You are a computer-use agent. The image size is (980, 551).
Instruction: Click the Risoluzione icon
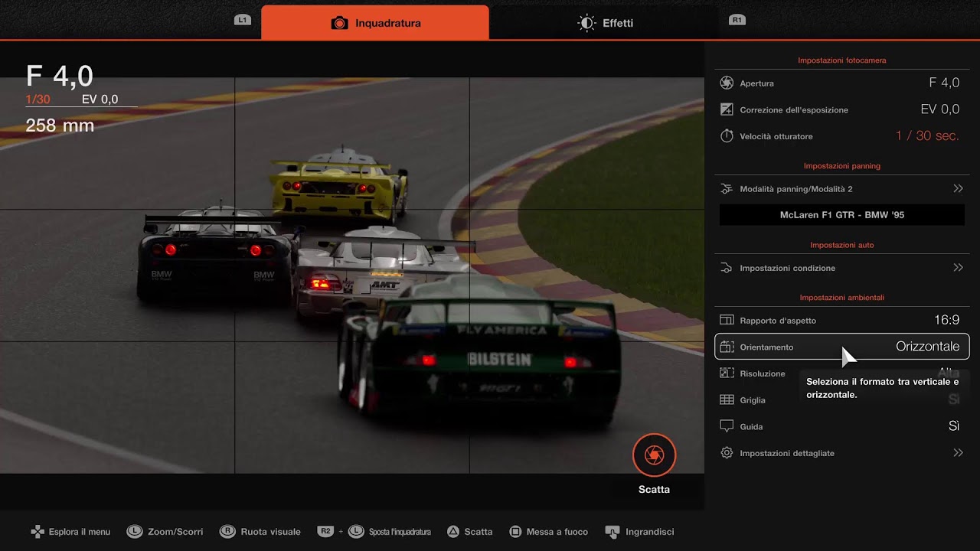727,373
